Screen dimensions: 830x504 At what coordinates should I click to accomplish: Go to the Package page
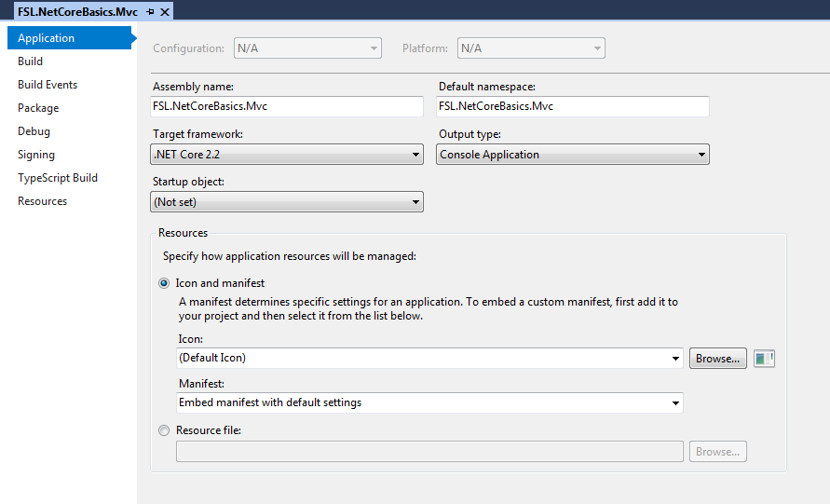(38, 108)
